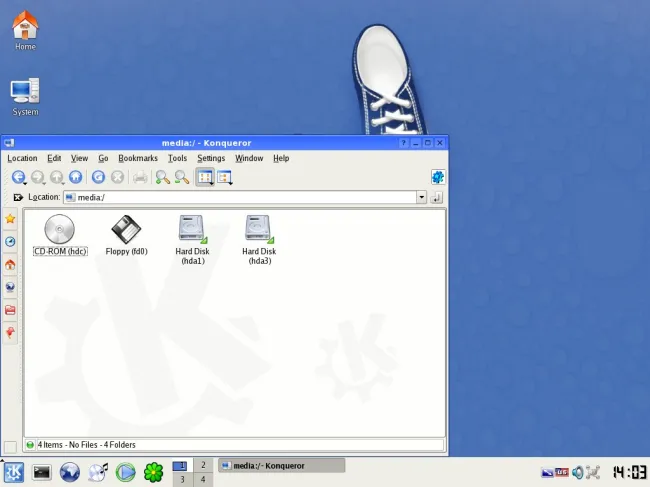This screenshot has width=650, height=487.
Task: Go up one directory level
Action: 57,177
